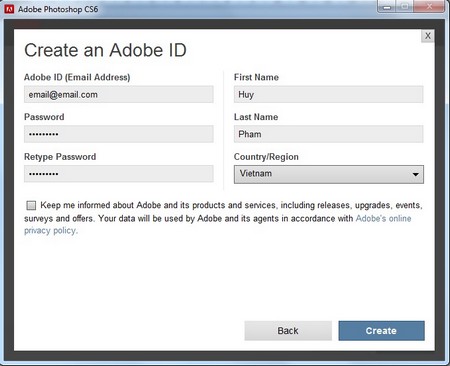The width and height of the screenshot is (450, 366).
Task: Focus the Password input field
Action: pyautogui.click(x=119, y=134)
